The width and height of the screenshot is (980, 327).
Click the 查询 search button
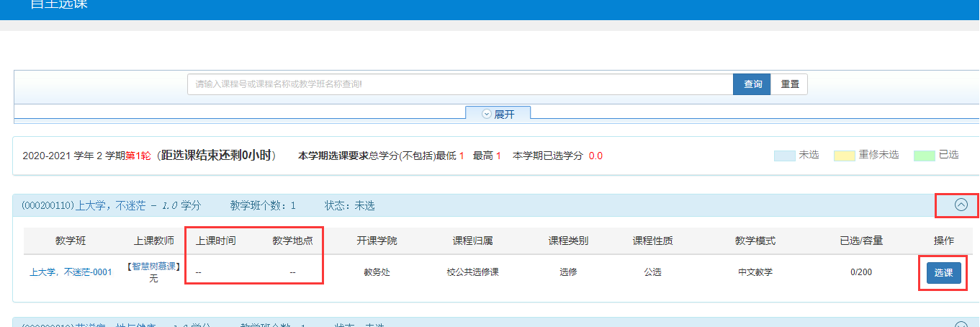752,84
